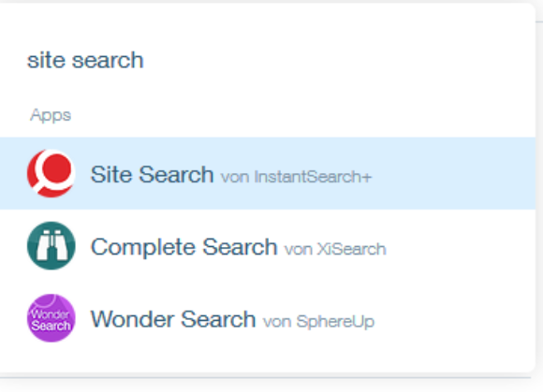The width and height of the screenshot is (543, 392).
Task: Place cursor after the typed "site search" text
Action: [144, 61]
